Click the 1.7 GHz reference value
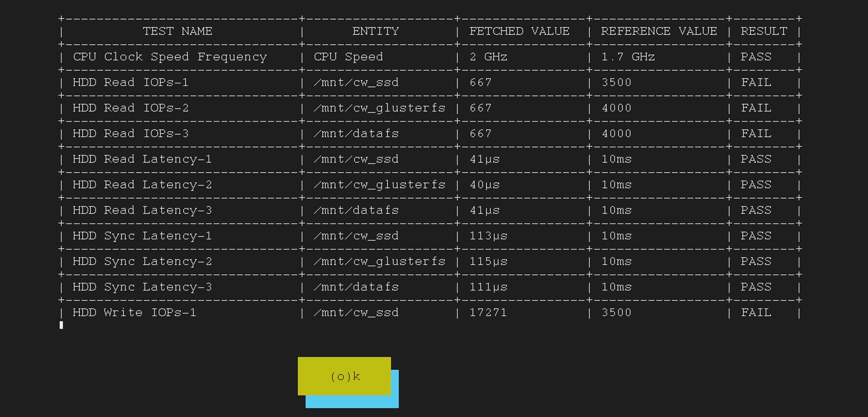 (x=627, y=57)
